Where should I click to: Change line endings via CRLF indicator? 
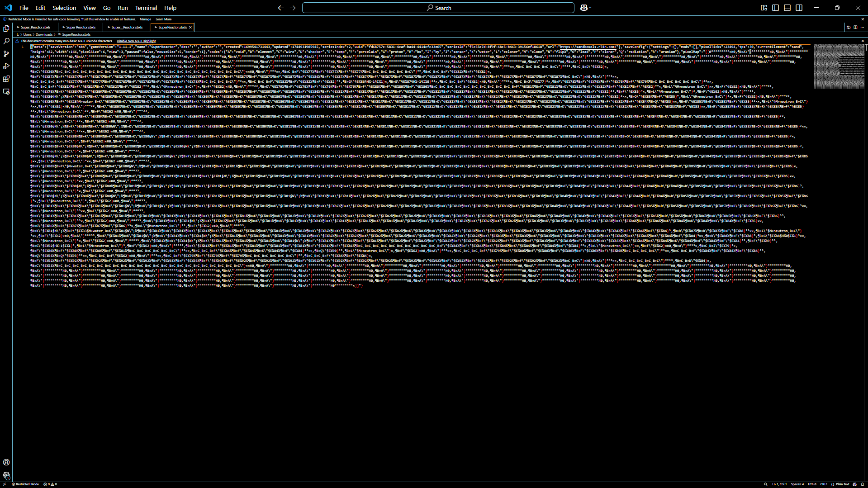(x=824, y=484)
